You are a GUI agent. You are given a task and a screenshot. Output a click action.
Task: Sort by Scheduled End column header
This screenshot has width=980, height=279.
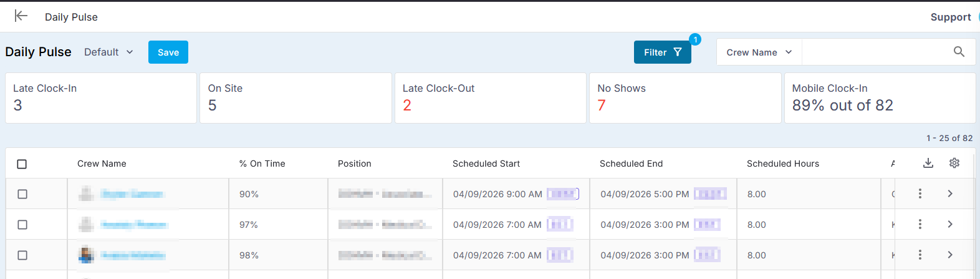pos(632,164)
